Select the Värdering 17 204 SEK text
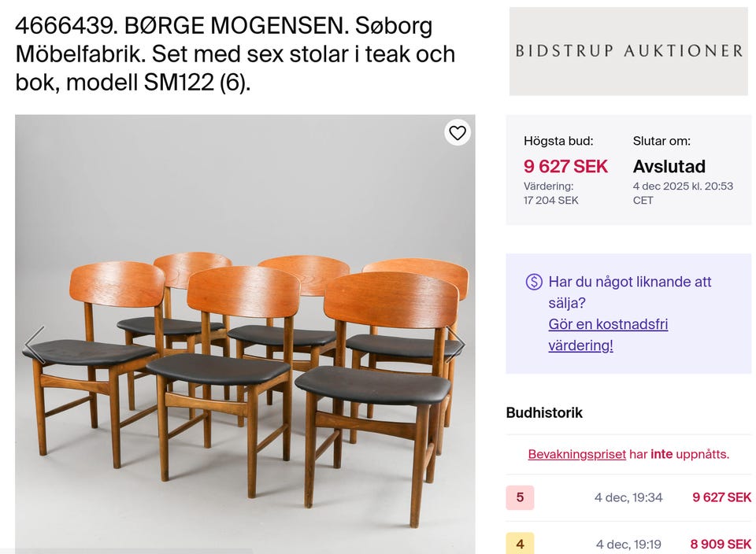Image resolution: width=756 pixels, height=554 pixels. click(x=551, y=194)
